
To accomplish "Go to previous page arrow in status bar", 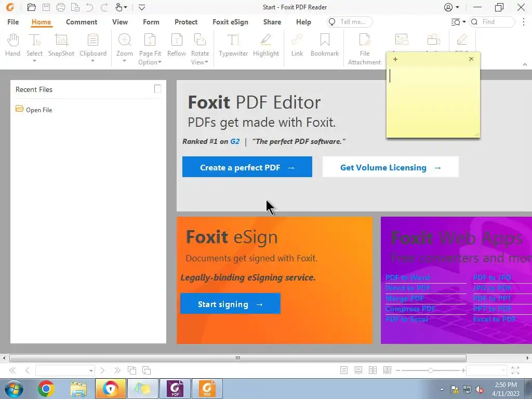I will pos(28,370).
